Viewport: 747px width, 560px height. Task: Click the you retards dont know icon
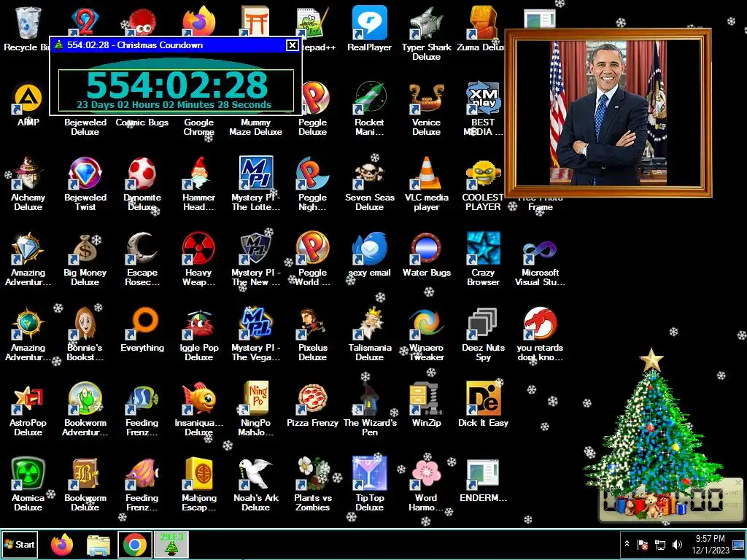541,324
